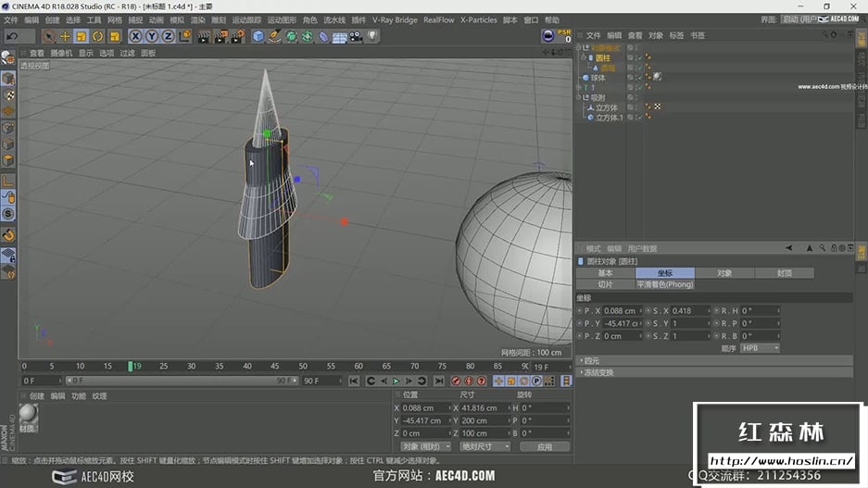
Task: Toggle green checkmark for 圆柱 object
Action: coord(638,57)
